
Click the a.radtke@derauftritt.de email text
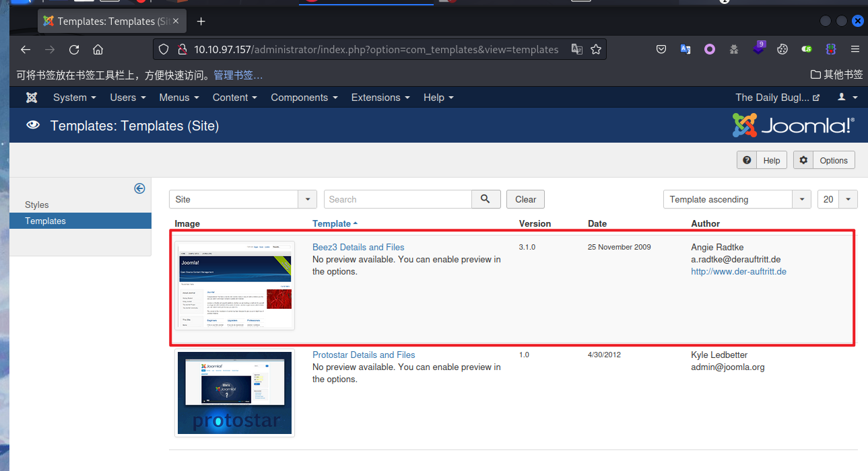tap(736, 259)
